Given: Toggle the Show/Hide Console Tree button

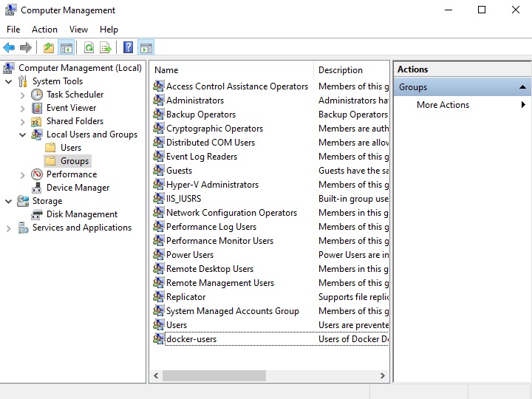Looking at the screenshot, I should [66, 48].
